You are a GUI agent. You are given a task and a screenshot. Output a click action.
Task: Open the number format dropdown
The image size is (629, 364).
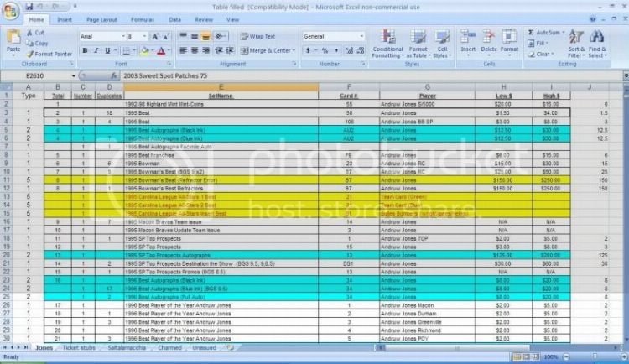361,36
